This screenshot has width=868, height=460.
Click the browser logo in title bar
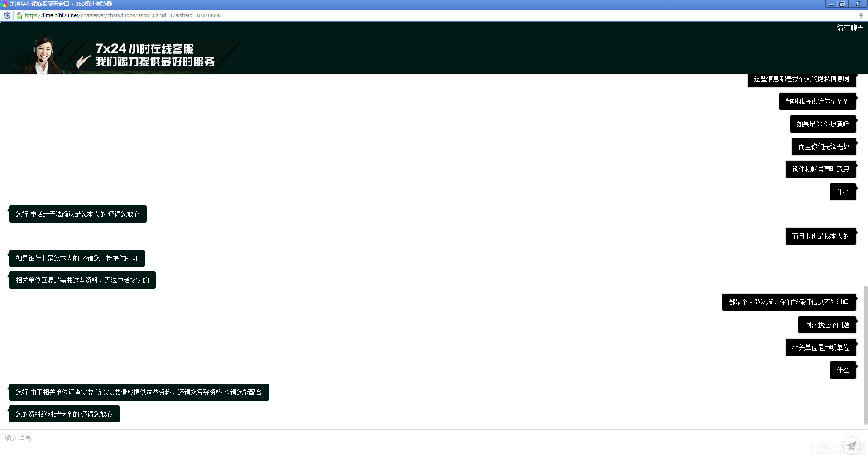pyautogui.click(x=4, y=4)
